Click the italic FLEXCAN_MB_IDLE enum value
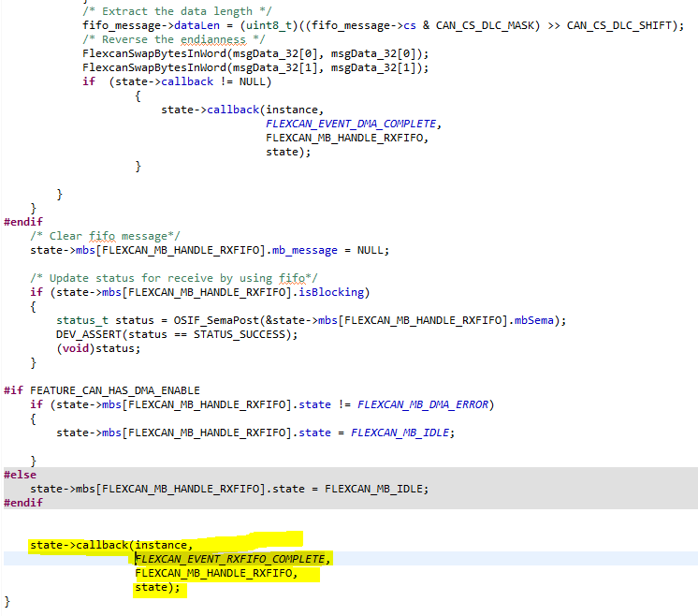This screenshot has width=698, height=616. click(400, 433)
